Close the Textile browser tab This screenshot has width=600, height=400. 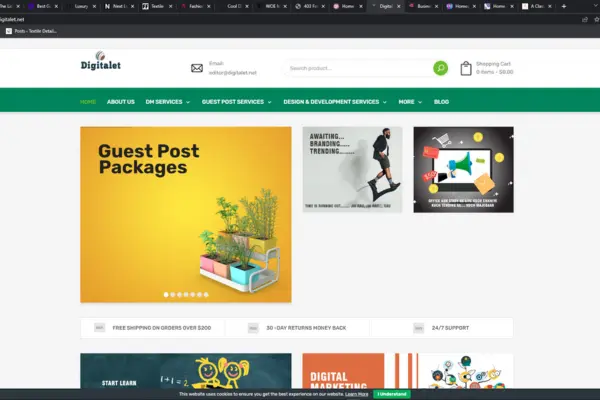coord(171,6)
